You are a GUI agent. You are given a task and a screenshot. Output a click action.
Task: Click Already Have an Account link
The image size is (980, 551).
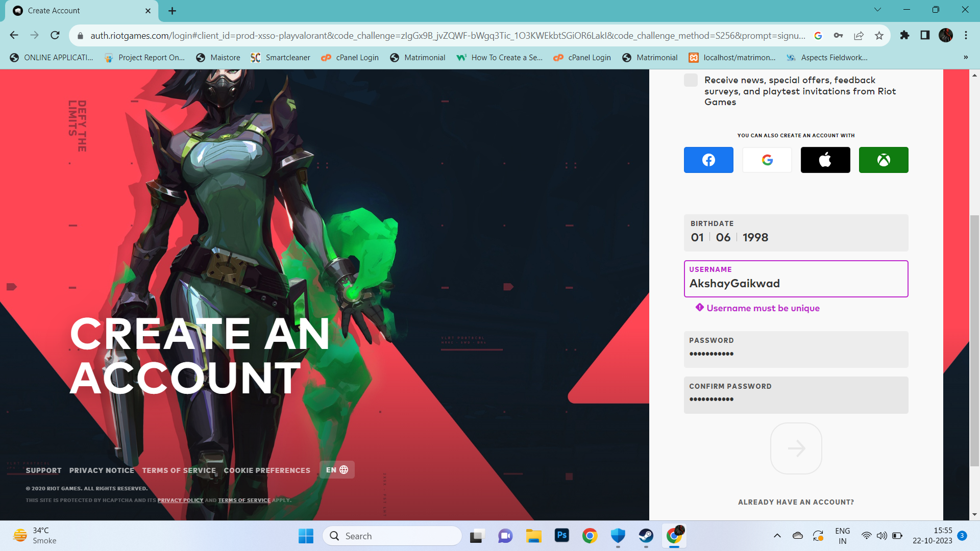click(x=796, y=502)
